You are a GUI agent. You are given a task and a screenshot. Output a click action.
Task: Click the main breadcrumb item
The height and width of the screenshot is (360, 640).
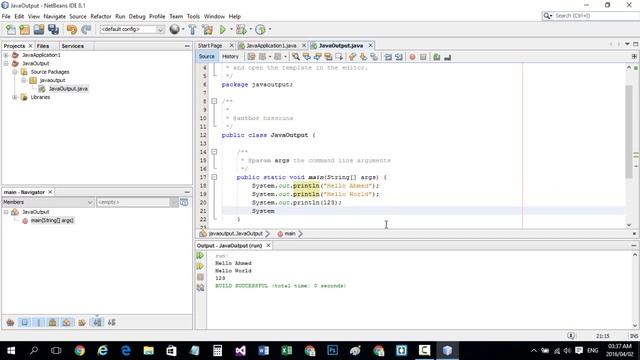[290, 234]
